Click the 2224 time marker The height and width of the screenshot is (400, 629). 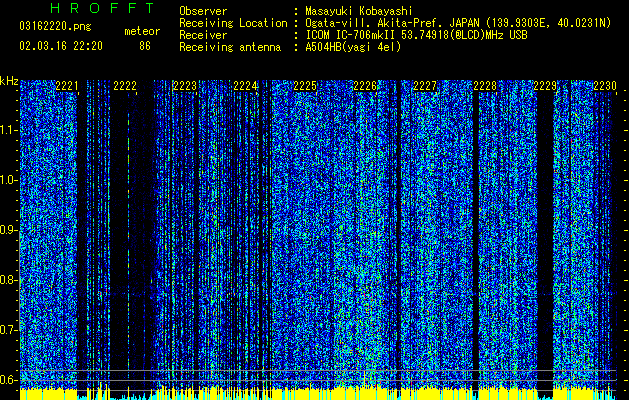(245, 86)
